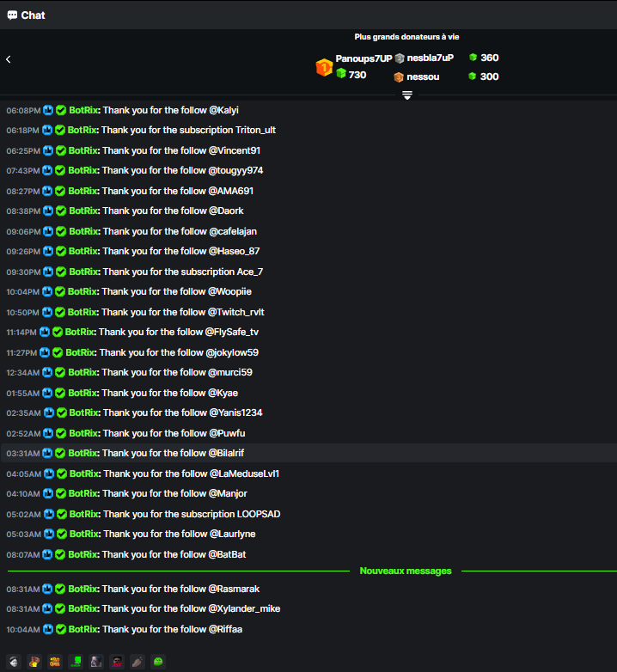Click BotRix name in @tougyy974 message
This screenshot has width=617, height=672.
click(82, 170)
